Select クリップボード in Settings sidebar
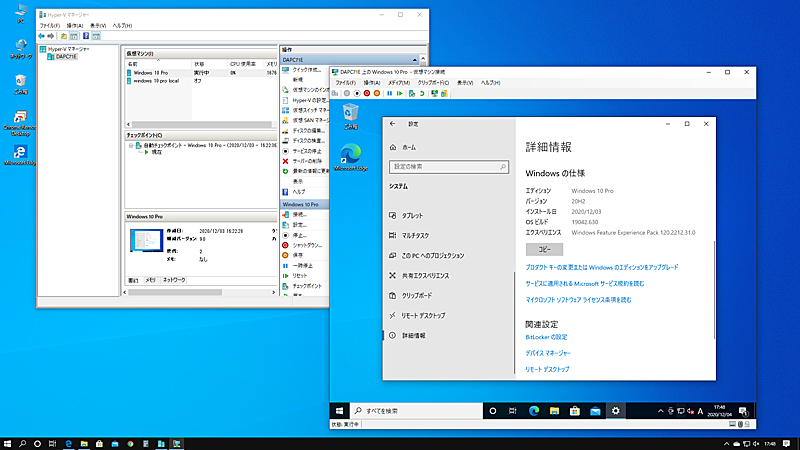Screen dimensions: 800x450 pyautogui.click(x=449, y=295)
